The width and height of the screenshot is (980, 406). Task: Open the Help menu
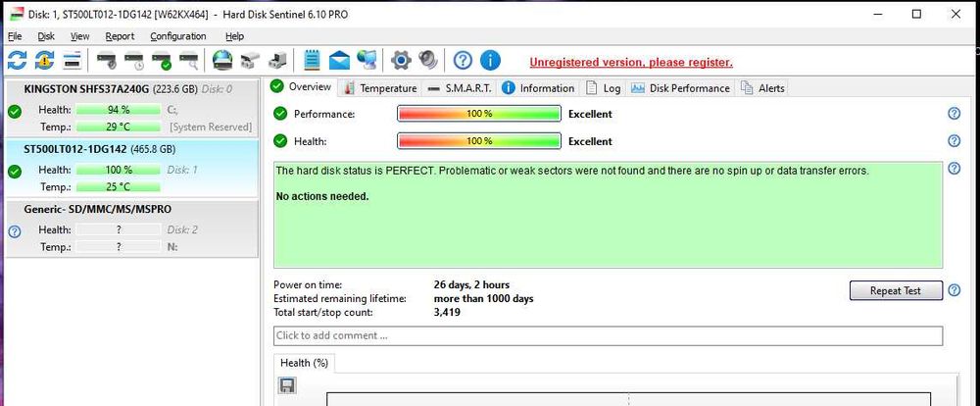(234, 36)
